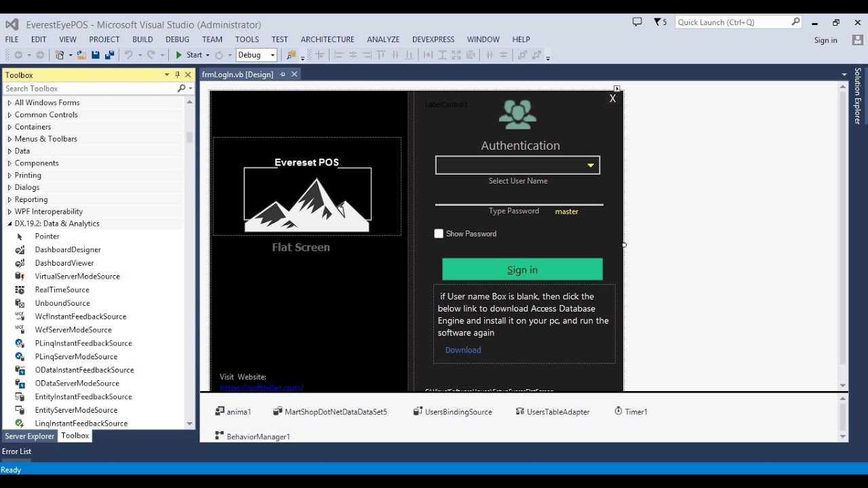Switch to the Server Explorer tab

tap(30, 436)
